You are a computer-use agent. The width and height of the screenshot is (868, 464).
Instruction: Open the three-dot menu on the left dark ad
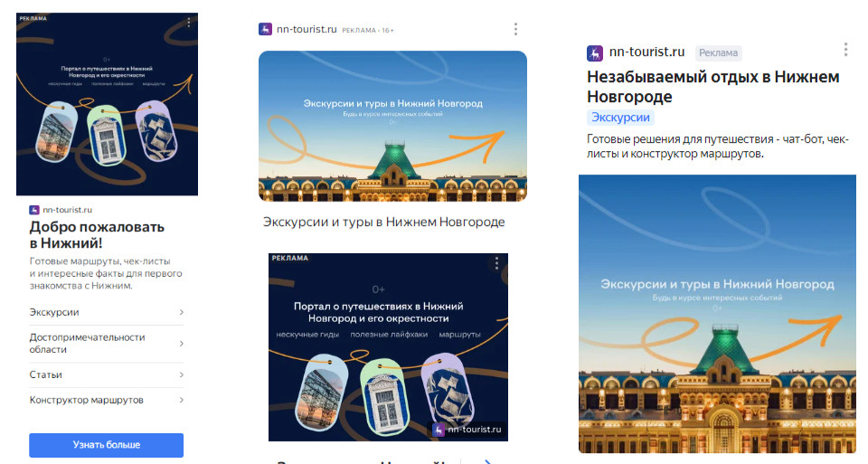[x=189, y=22]
